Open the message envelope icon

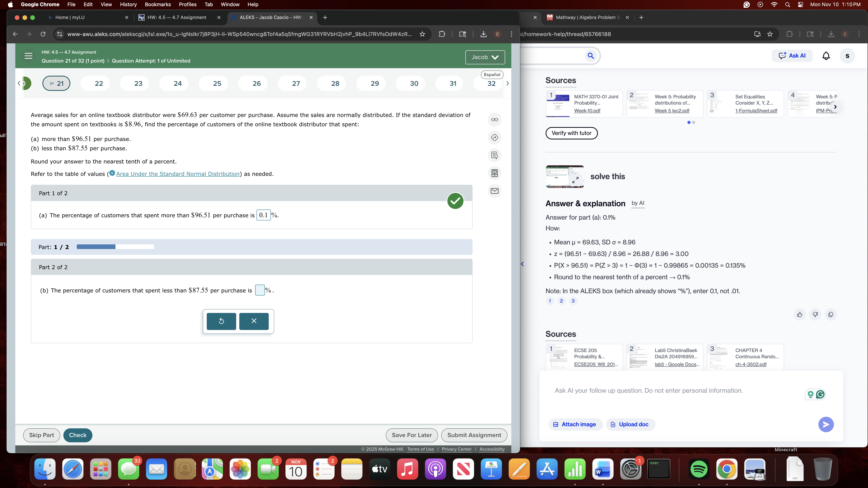(x=494, y=191)
